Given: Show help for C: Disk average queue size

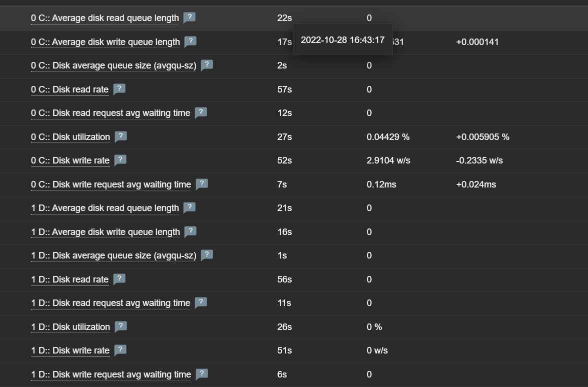Looking at the screenshot, I should click(x=207, y=65).
